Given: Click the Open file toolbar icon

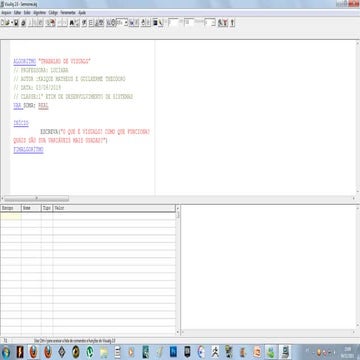Looking at the screenshot, I should pyautogui.click(x=8, y=23).
